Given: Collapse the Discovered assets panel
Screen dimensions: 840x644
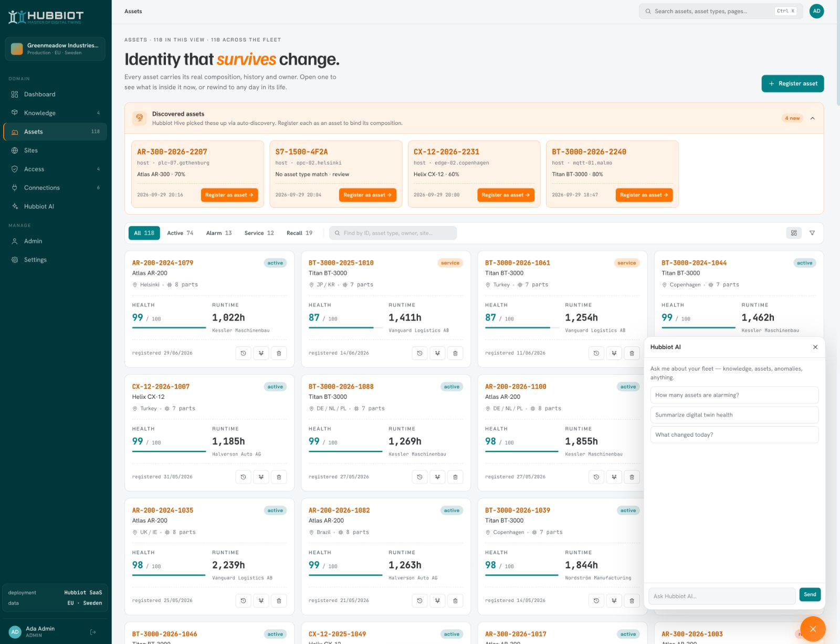Looking at the screenshot, I should click(x=813, y=118).
